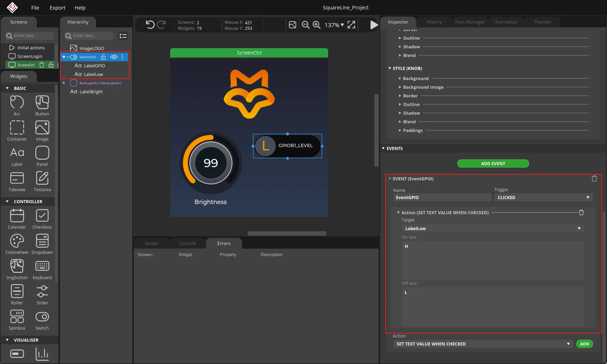Image resolution: width=607 pixels, height=364 pixels.
Task: Toggle the hierarchy list view mode icon
Action: [123, 36]
